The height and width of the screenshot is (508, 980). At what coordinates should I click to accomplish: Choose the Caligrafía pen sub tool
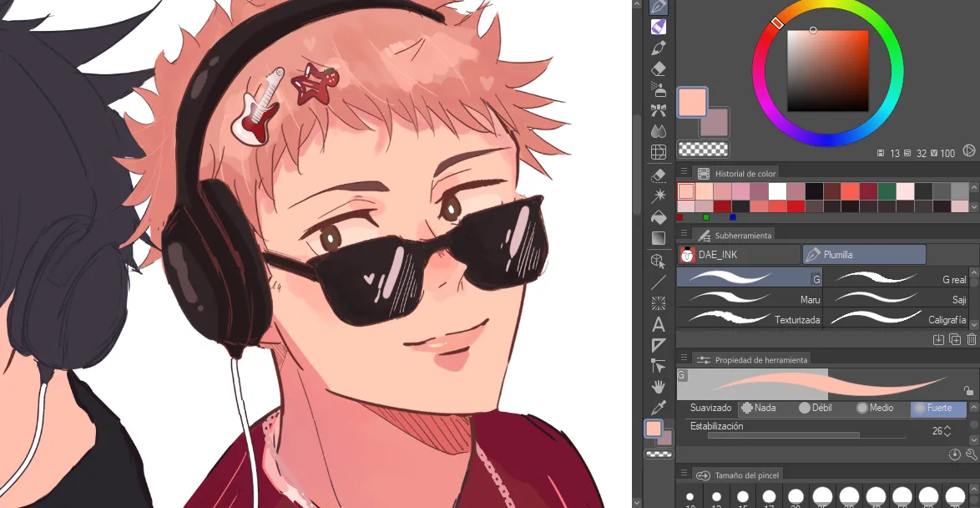point(896,317)
